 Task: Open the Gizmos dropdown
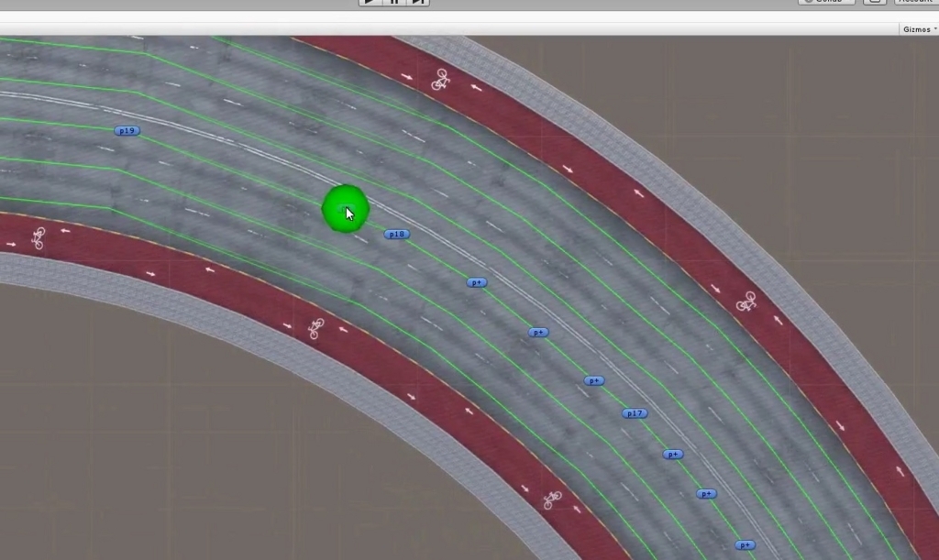[x=919, y=29]
